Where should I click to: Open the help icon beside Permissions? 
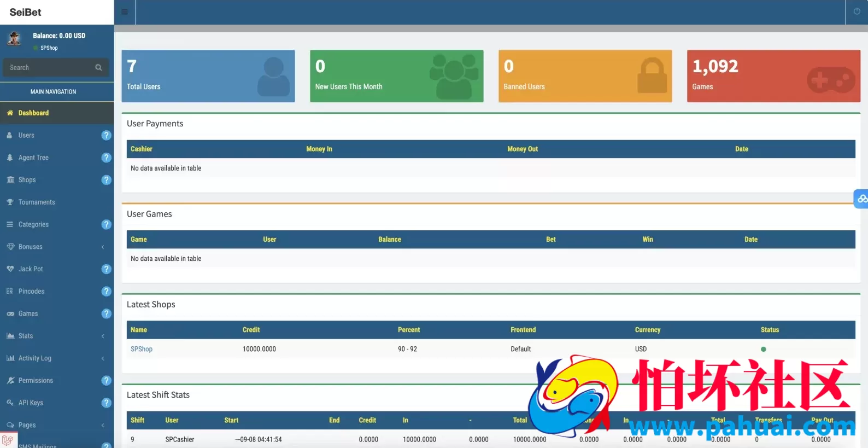click(107, 381)
